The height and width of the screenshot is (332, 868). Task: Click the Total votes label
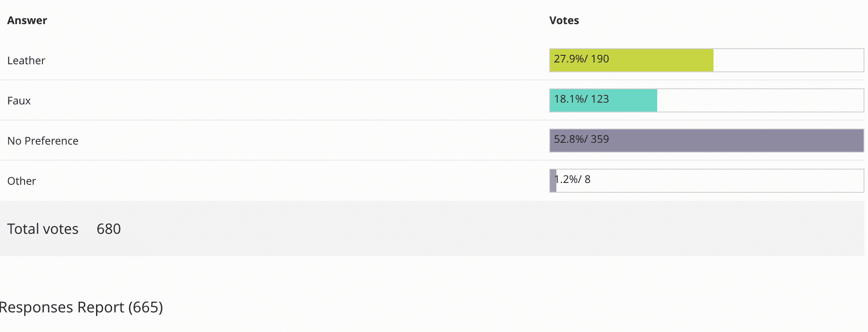(43, 229)
